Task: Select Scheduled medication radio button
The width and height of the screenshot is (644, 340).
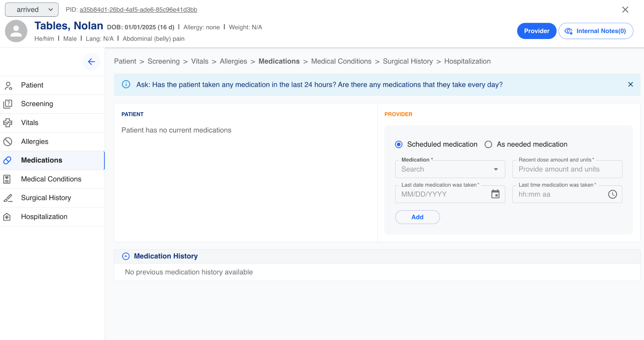Action: (x=399, y=144)
